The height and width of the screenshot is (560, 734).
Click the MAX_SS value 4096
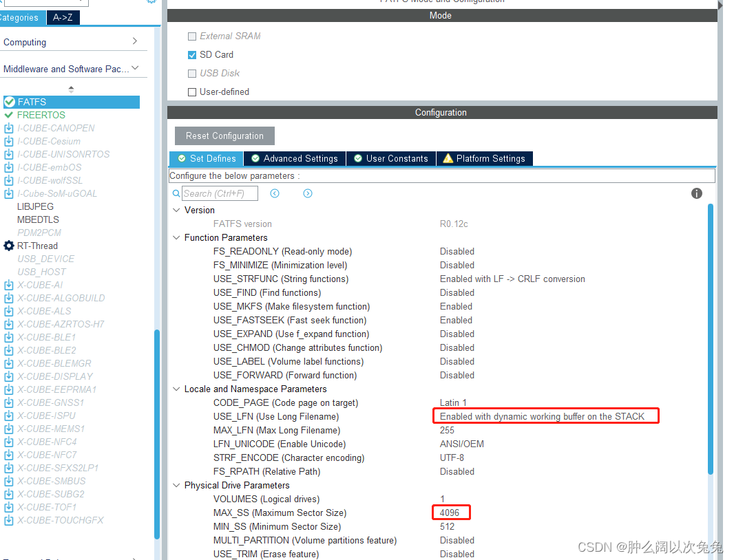pos(450,513)
